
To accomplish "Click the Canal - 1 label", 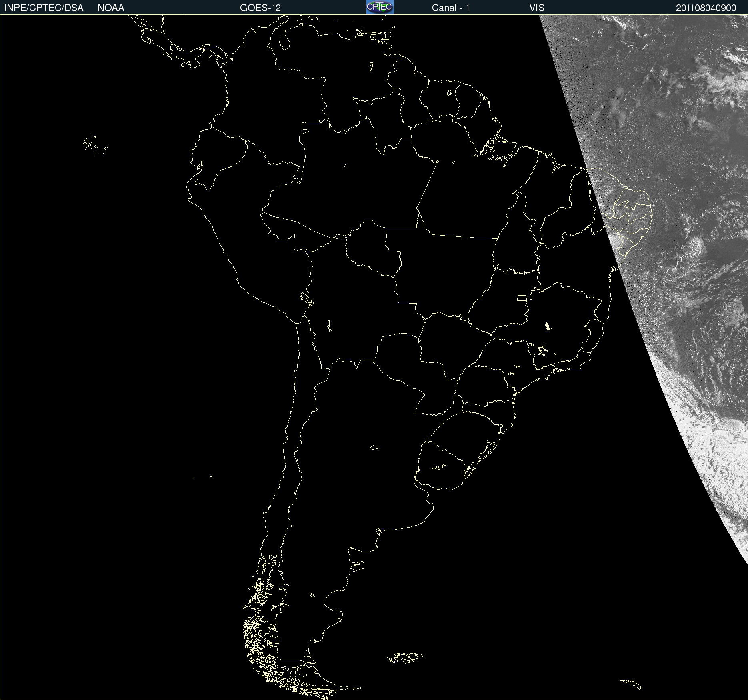I will (450, 8).
